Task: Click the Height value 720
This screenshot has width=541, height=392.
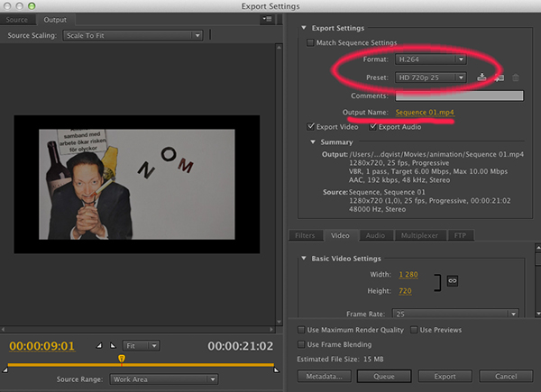Action: pyautogui.click(x=405, y=291)
